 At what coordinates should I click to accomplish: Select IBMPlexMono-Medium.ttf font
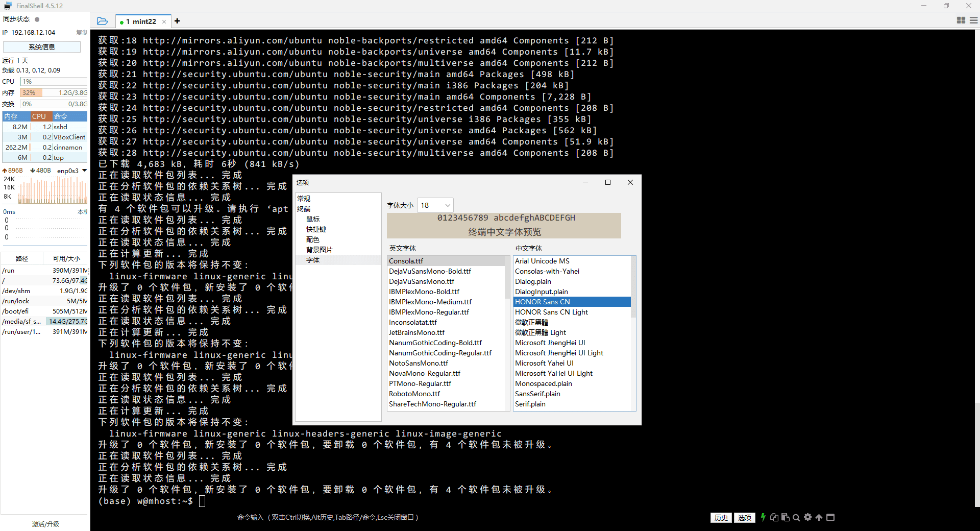(446, 302)
